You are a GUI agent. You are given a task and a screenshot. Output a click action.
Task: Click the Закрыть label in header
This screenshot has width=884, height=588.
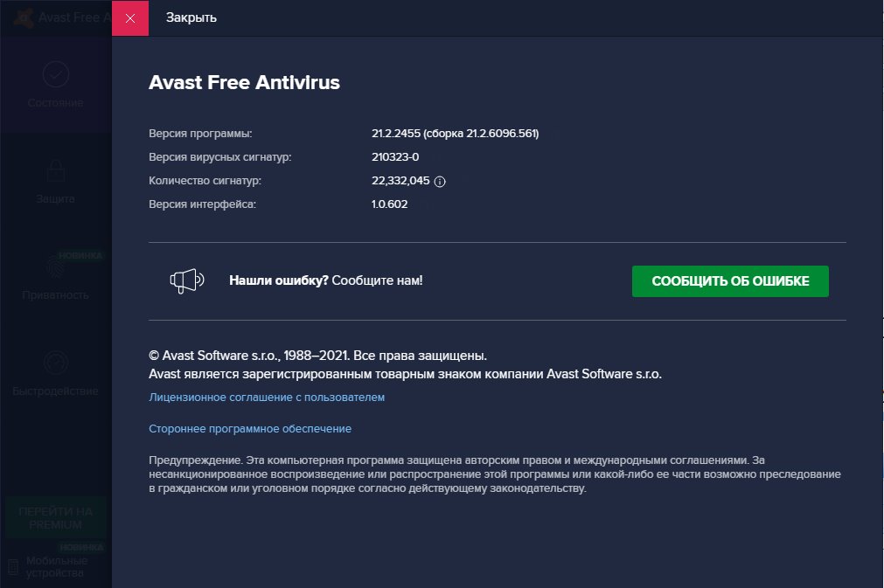(x=191, y=18)
